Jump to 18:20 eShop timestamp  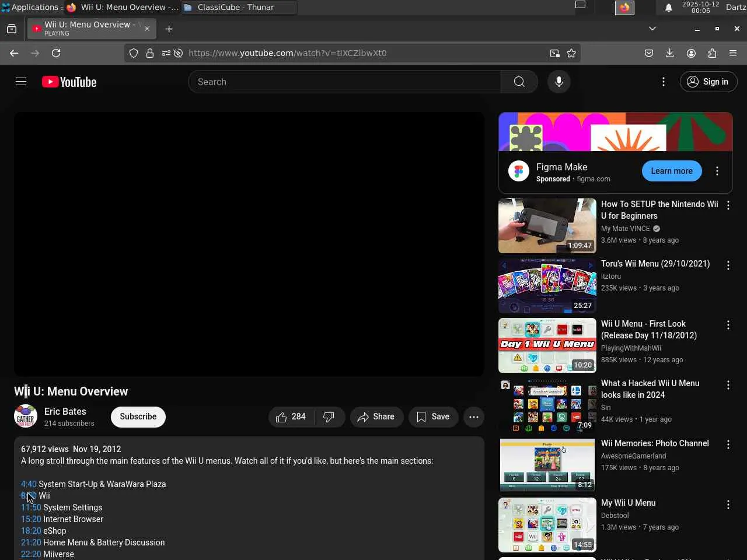click(31, 531)
